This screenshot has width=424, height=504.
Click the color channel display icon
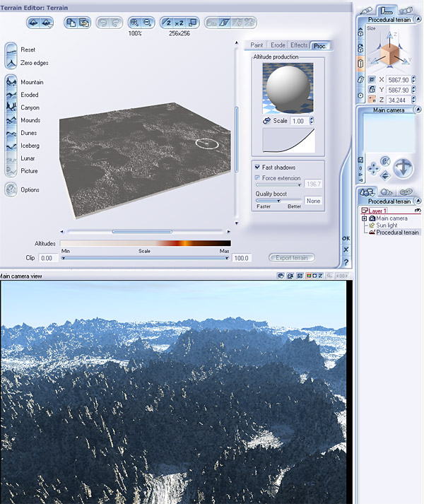coord(309,276)
